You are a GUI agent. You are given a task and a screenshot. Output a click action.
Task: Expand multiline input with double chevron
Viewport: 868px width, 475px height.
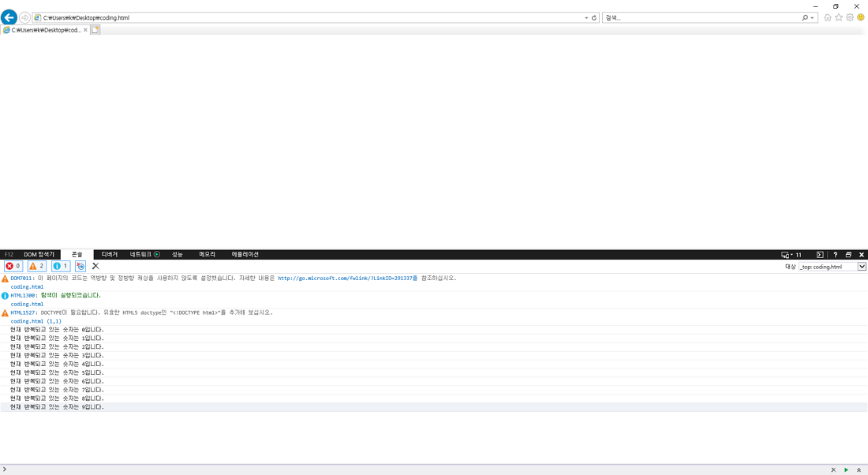(x=859, y=470)
